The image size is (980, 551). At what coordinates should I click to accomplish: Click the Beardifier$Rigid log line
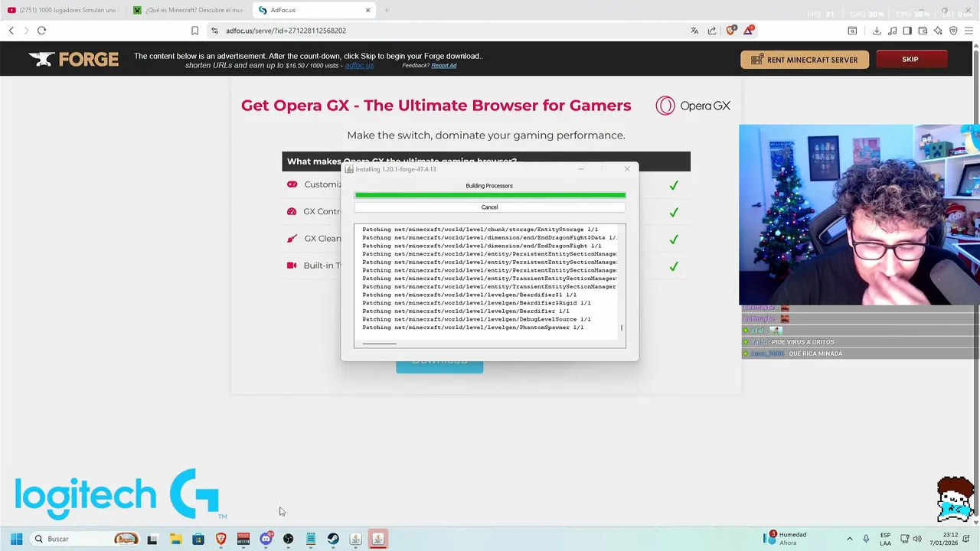coord(476,303)
